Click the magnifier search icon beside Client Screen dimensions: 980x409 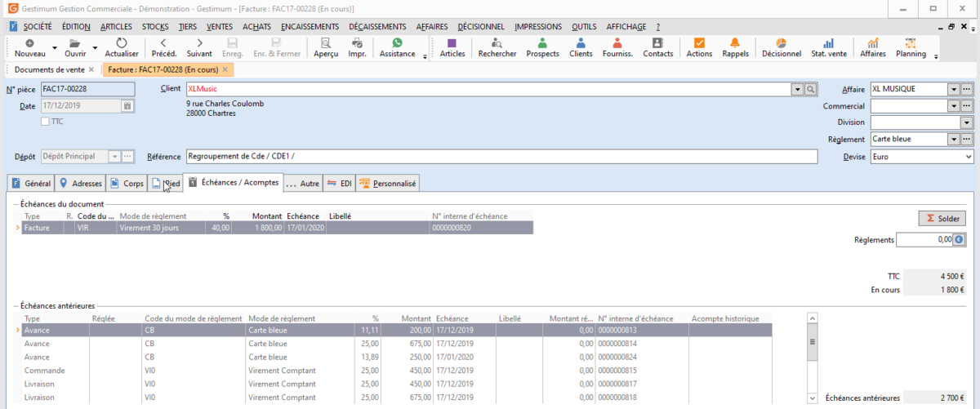[811, 89]
